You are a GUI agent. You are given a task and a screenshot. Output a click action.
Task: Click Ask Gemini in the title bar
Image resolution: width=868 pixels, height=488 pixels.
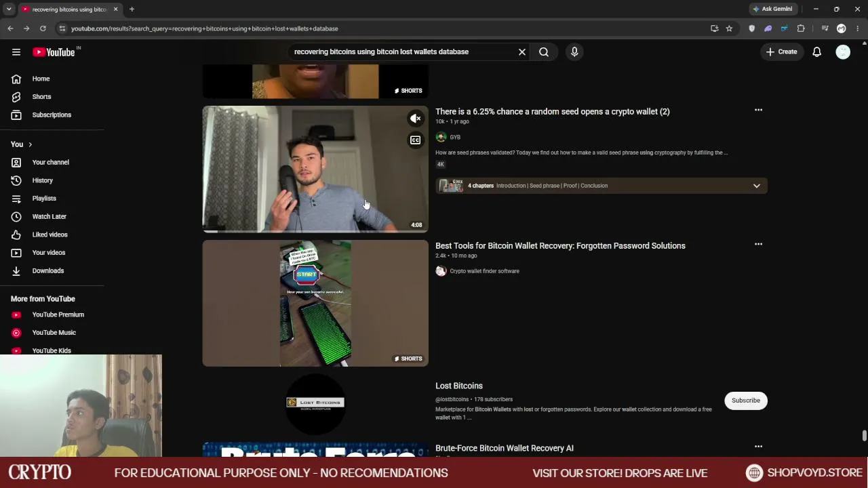pos(772,9)
